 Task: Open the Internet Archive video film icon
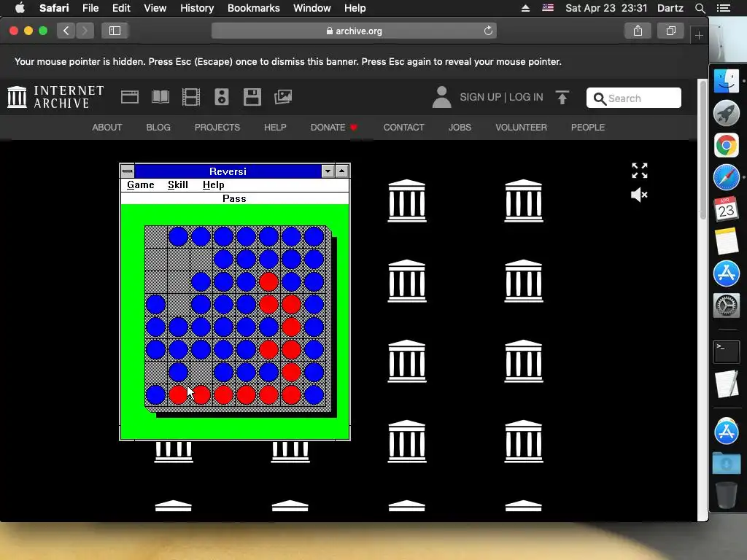coord(191,97)
